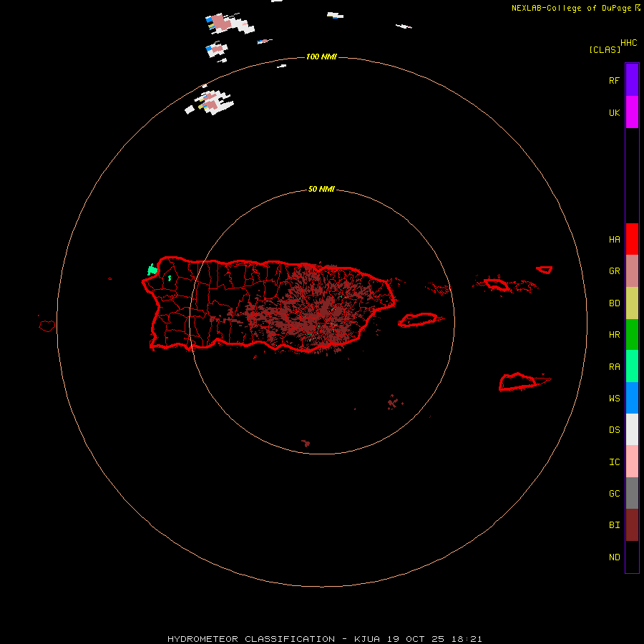This screenshot has height=644, width=644.
Task: Click the 'WS' legend label
Action: (x=614, y=399)
